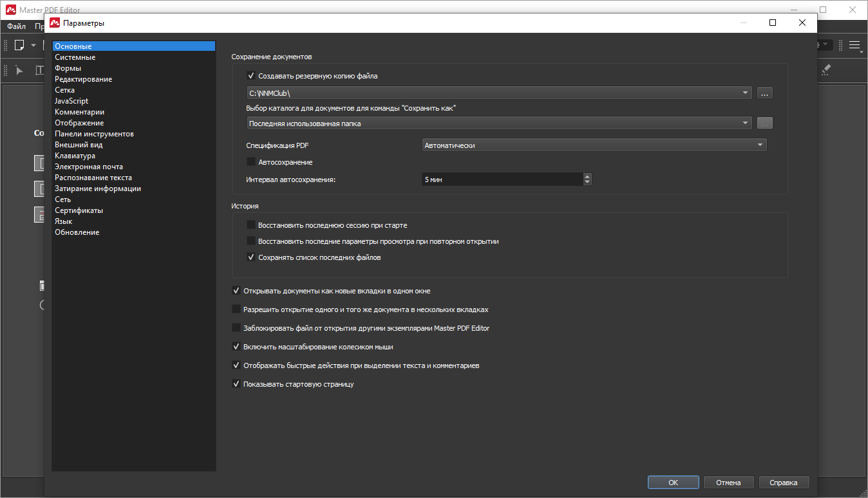
Task: Open the Файл menu
Action: 16,27
